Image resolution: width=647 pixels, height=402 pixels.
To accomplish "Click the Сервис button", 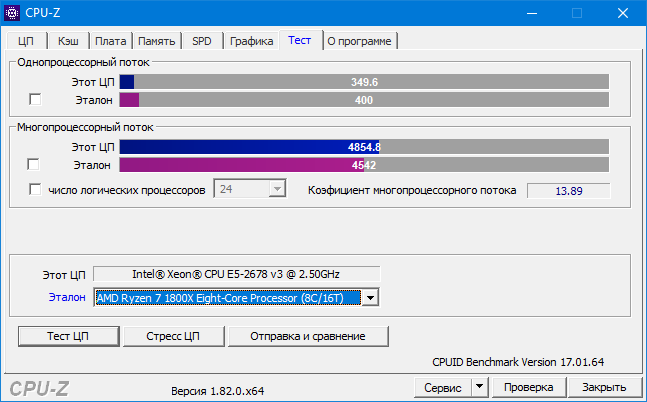I will click(x=443, y=388).
